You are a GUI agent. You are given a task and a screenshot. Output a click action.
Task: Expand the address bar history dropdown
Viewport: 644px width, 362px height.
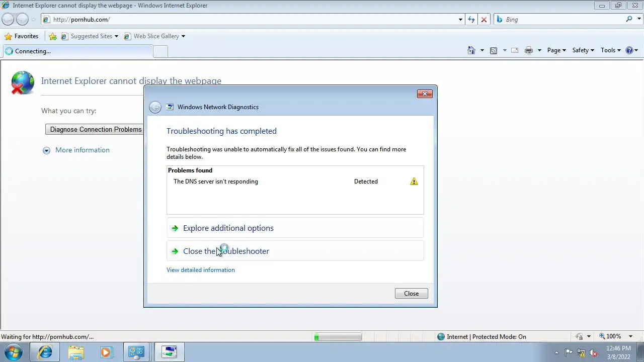tap(460, 20)
